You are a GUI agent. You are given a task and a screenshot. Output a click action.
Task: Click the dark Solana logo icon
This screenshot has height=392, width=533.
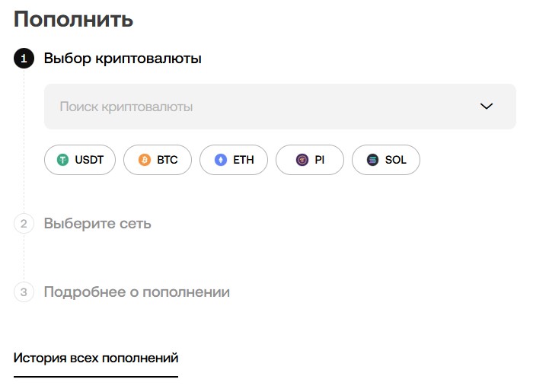point(372,160)
